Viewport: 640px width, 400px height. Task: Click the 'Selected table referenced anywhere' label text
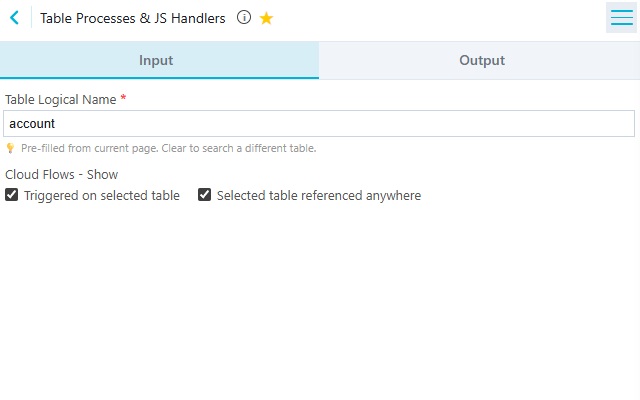click(x=319, y=196)
